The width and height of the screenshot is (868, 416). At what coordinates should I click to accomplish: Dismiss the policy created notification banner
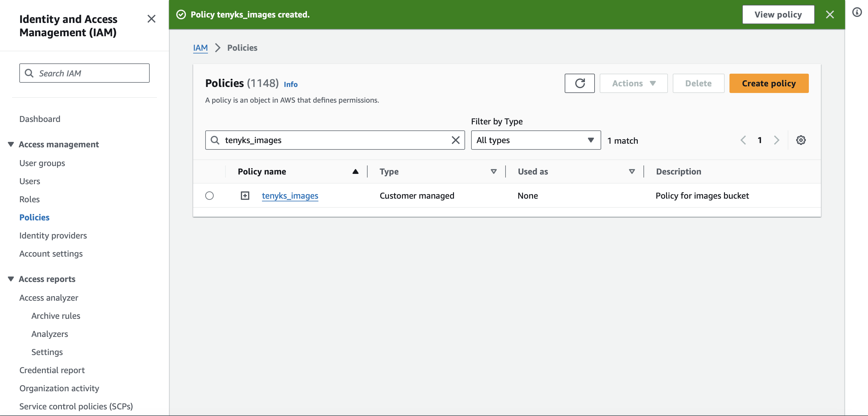(x=830, y=14)
